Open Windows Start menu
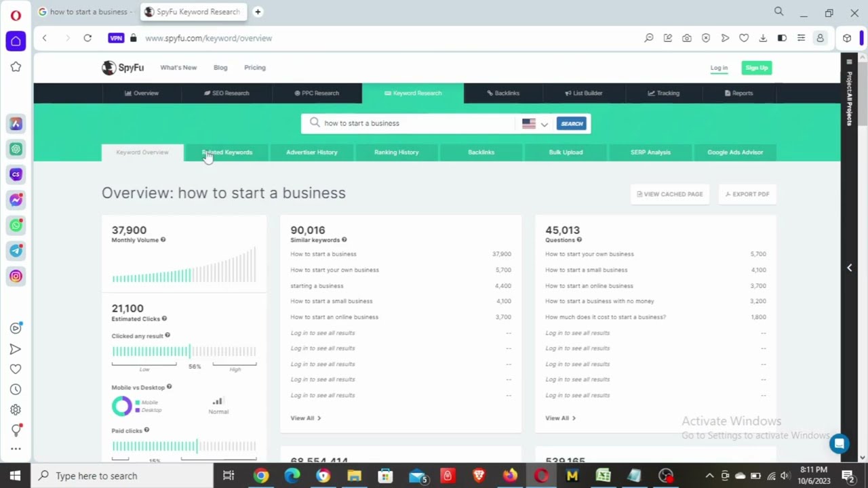The image size is (868, 488). point(15,476)
